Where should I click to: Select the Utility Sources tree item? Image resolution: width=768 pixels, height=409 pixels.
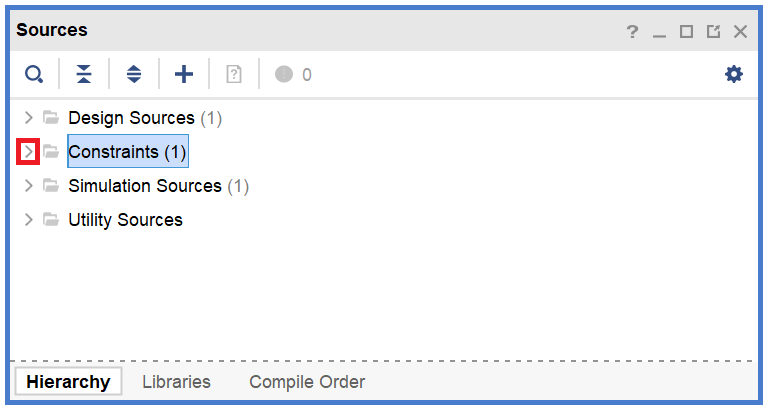click(x=125, y=220)
